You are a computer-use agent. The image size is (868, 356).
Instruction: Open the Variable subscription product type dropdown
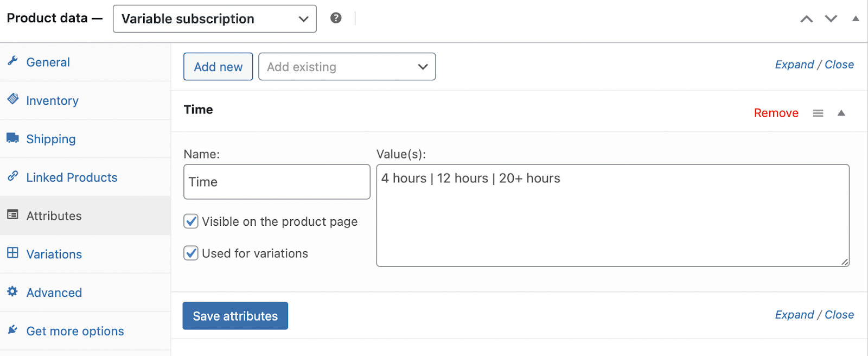coord(214,19)
